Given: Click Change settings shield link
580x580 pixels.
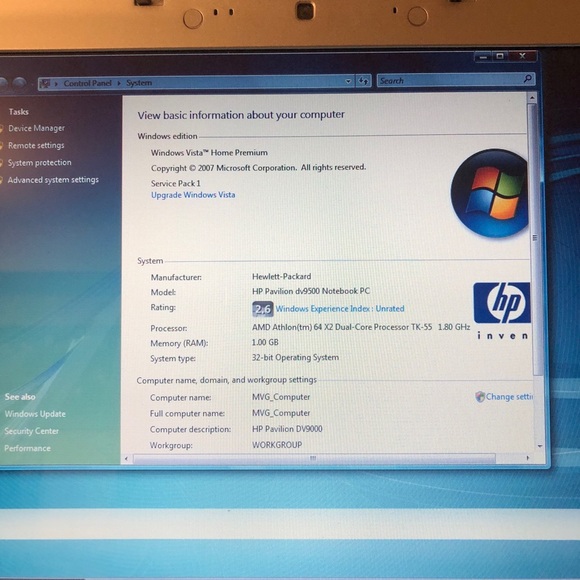Looking at the screenshot, I should click(504, 397).
